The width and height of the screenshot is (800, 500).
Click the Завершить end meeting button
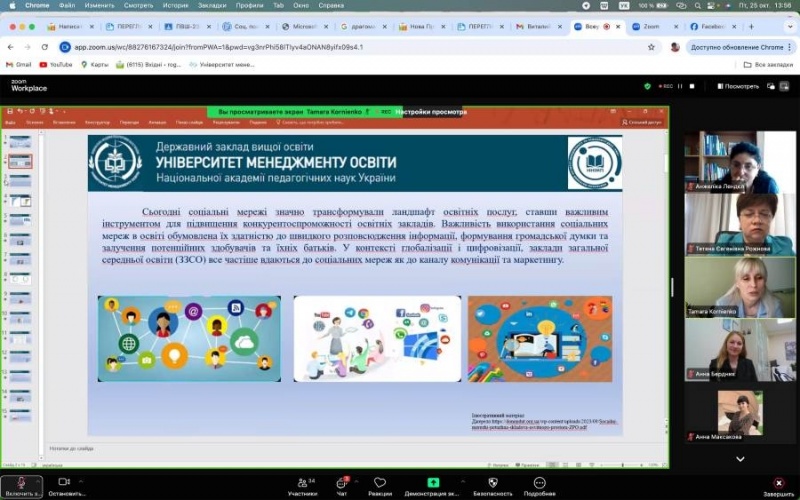pos(778,482)
